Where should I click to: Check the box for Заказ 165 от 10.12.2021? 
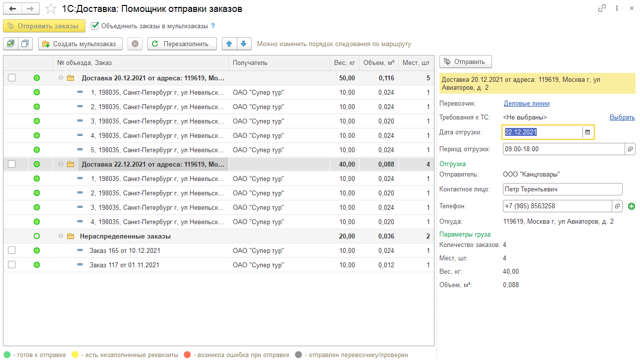[12, 250]
